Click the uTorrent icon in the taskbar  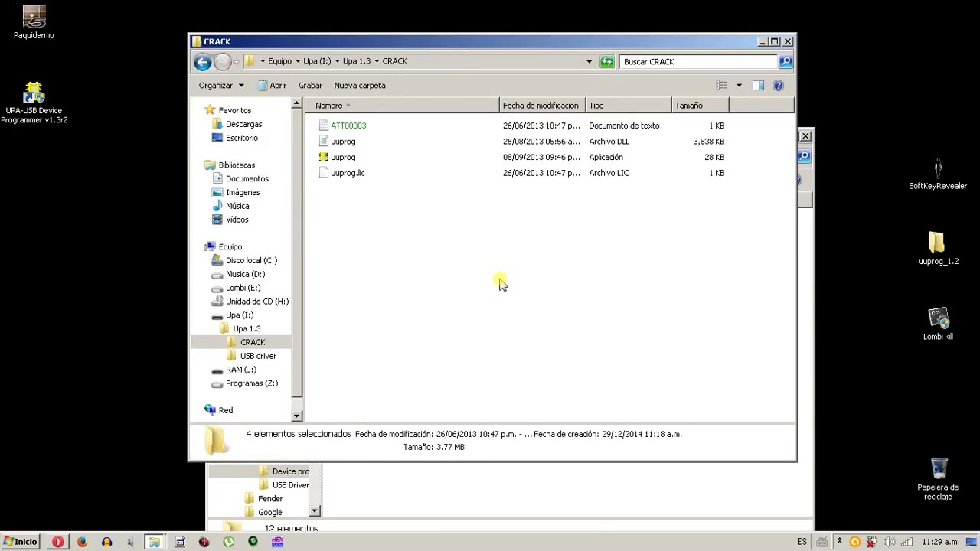228,542
